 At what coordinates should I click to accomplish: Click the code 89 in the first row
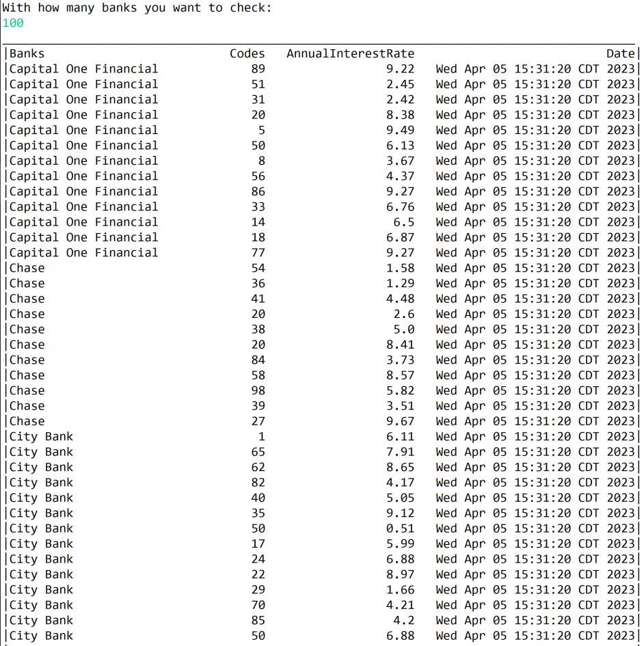259,68
